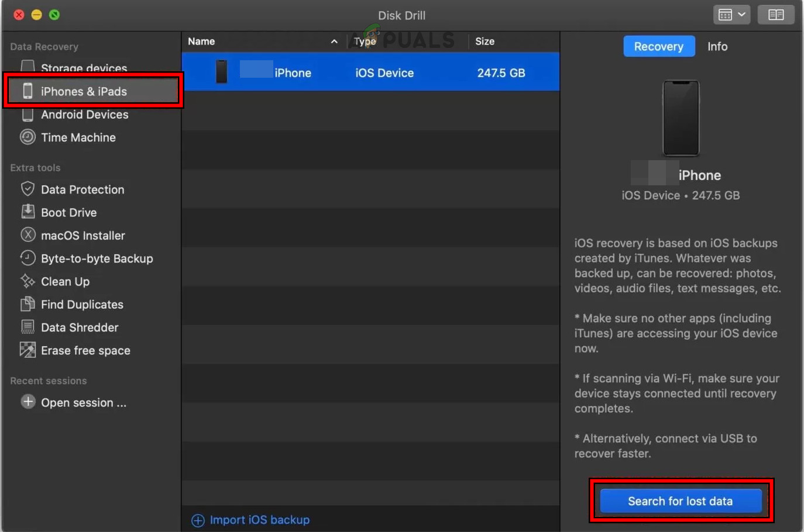Click the iPhone device icon in list row

point(222,72)
